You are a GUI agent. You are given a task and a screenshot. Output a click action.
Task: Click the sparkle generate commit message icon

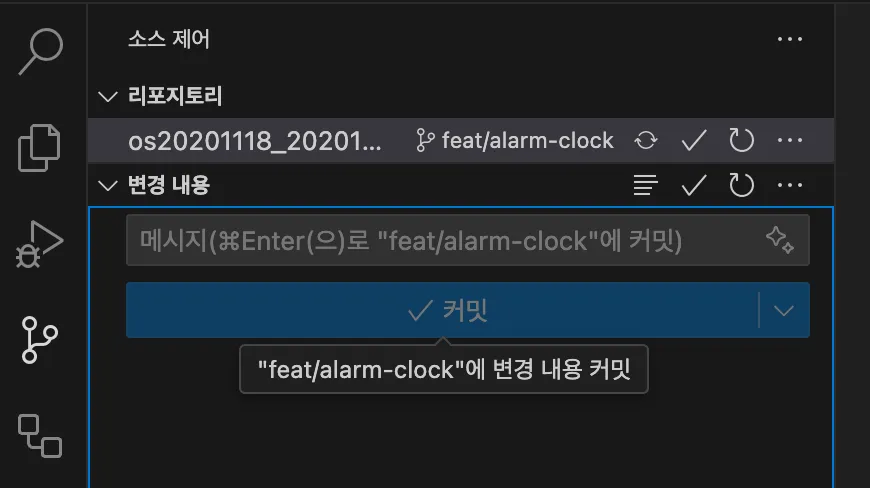pyautogui.click(x=780, y=240)
